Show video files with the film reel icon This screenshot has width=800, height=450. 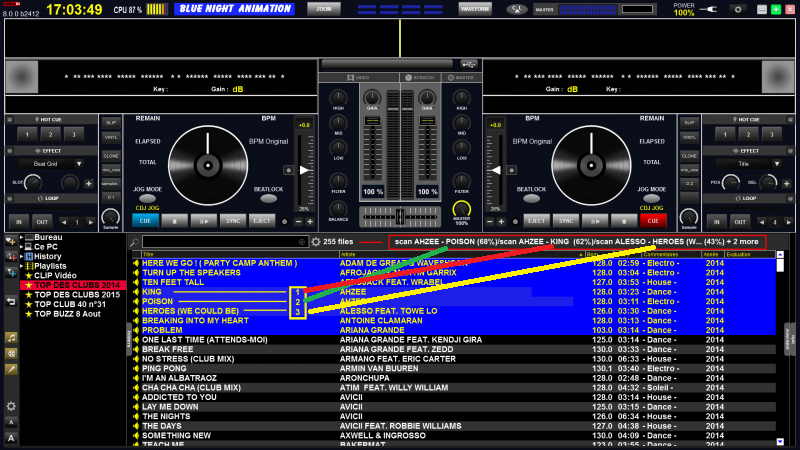point(11,353)
